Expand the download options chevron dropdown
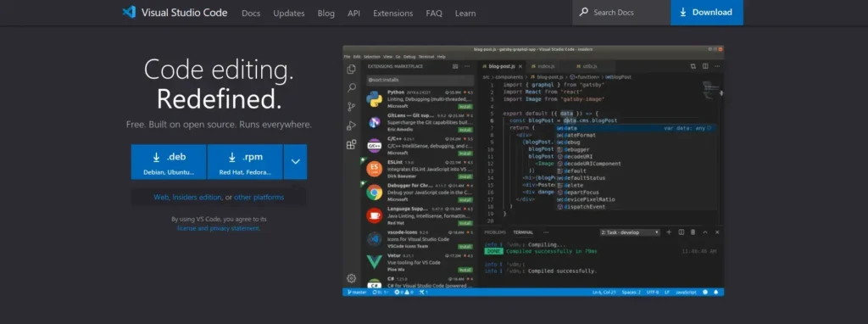Screen dimensions: 868x324 (x=295, y=162)
